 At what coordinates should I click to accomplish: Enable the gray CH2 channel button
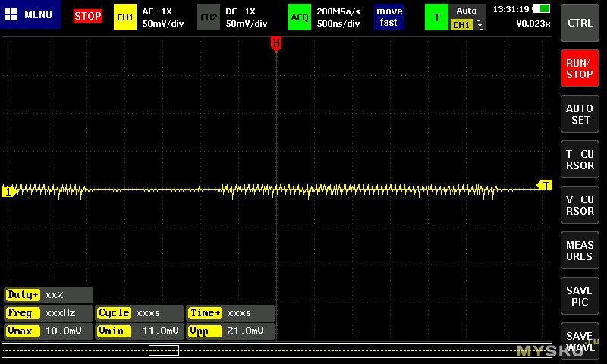(x=209, y=17)
